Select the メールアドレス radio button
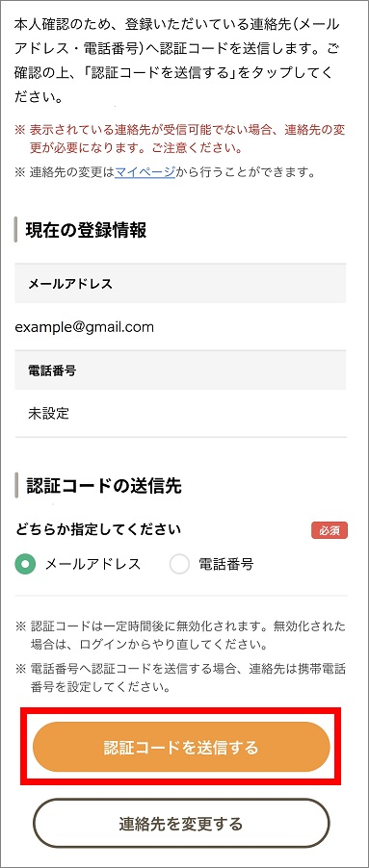The image size is (369, 868). pos(25,565)
